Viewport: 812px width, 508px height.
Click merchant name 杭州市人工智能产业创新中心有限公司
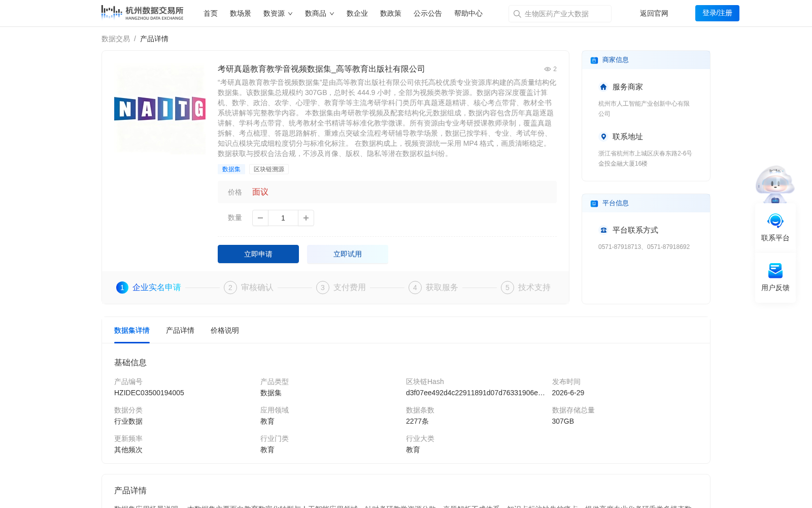point(644,109)
